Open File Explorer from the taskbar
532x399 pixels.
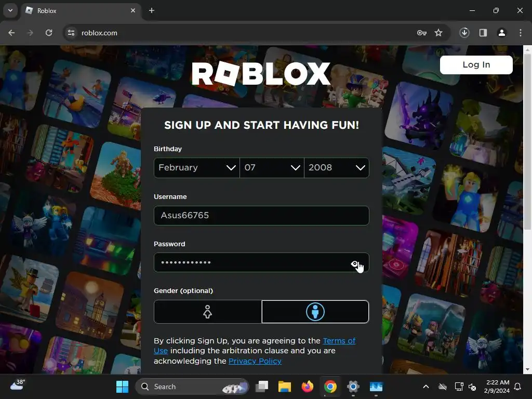pyautogui.click(x=285, y=387)
